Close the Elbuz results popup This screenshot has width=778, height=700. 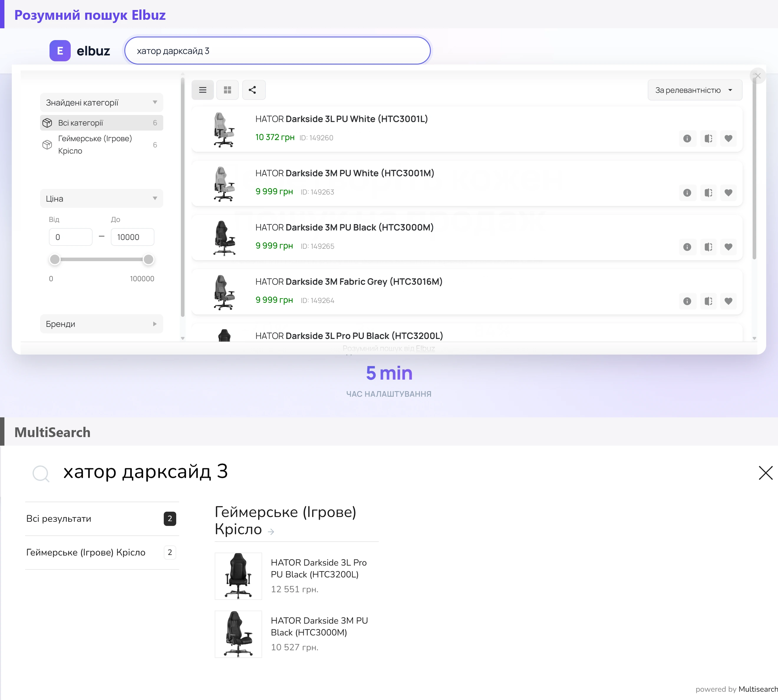click(x=758, y=76)
